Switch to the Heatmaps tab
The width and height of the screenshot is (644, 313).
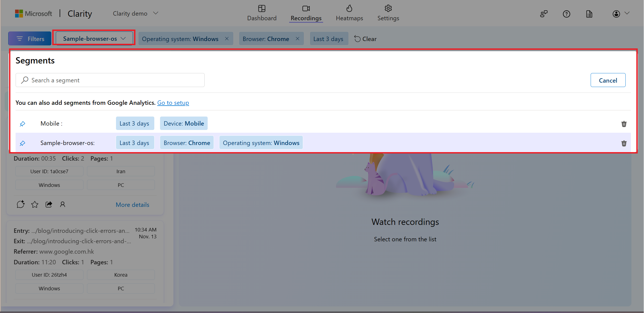click(x=349, y=13)
